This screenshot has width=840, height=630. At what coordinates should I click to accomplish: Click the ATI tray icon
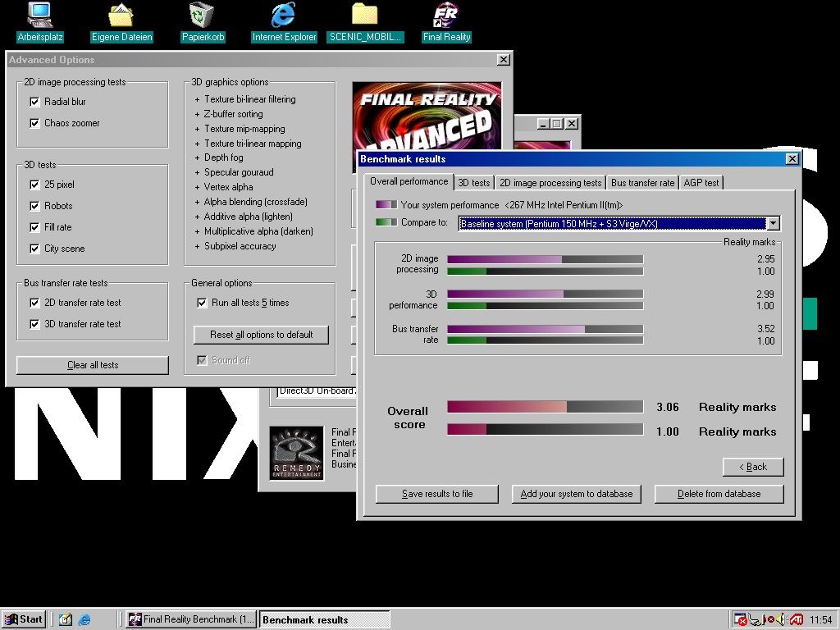pyautogui.click(x=796, y=620)
